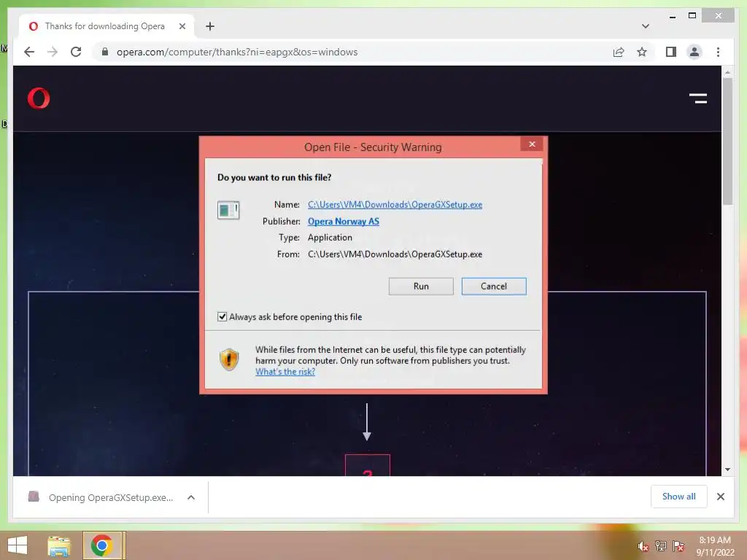The width and height of the screenshot is (747, 560).
Task: Click the page vertical scrollbar thumb
Action: pos(727,141)
